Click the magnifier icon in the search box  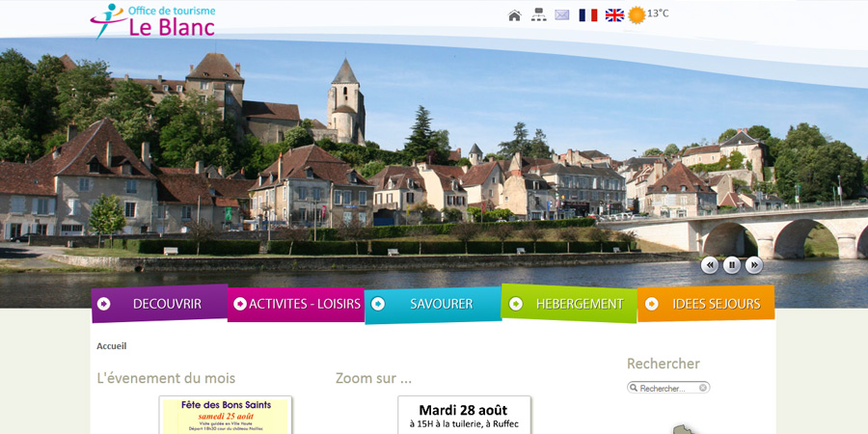coord(634,388)
